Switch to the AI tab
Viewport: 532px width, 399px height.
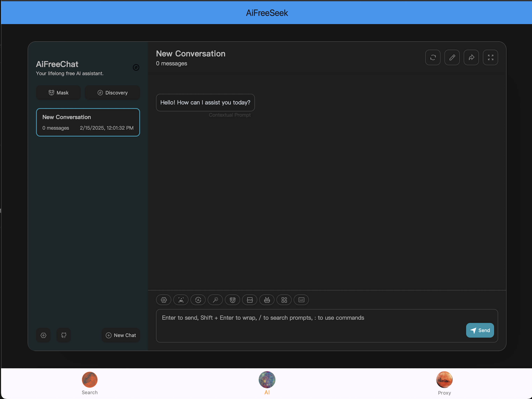[267, 383]
